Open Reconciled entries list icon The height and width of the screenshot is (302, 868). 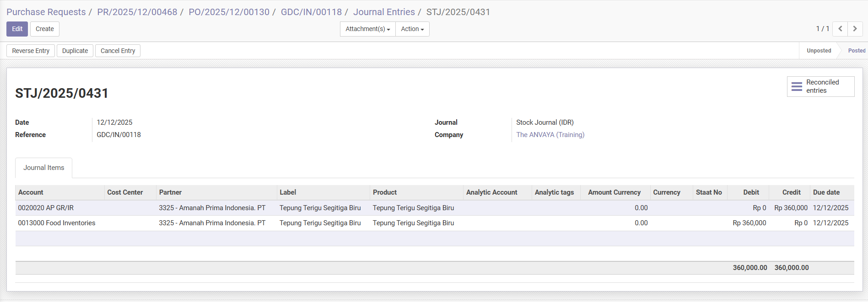[797, 86]
